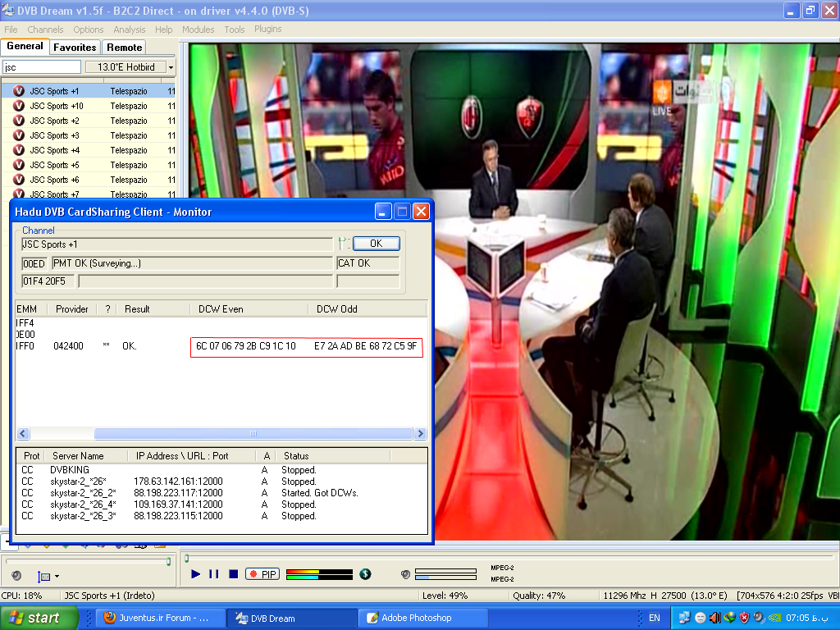Click the V icon beside JSC Sports +4
840x630 pixels.
click(19, 150)
